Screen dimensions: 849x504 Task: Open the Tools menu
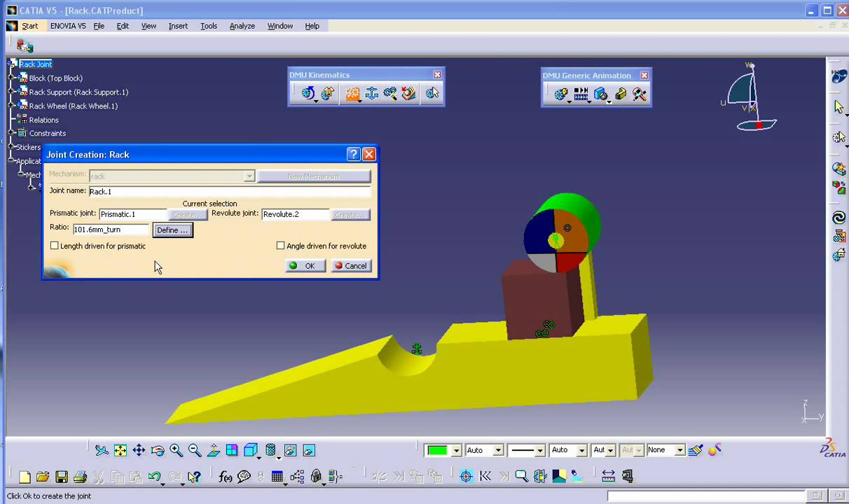tap(209, 26)
